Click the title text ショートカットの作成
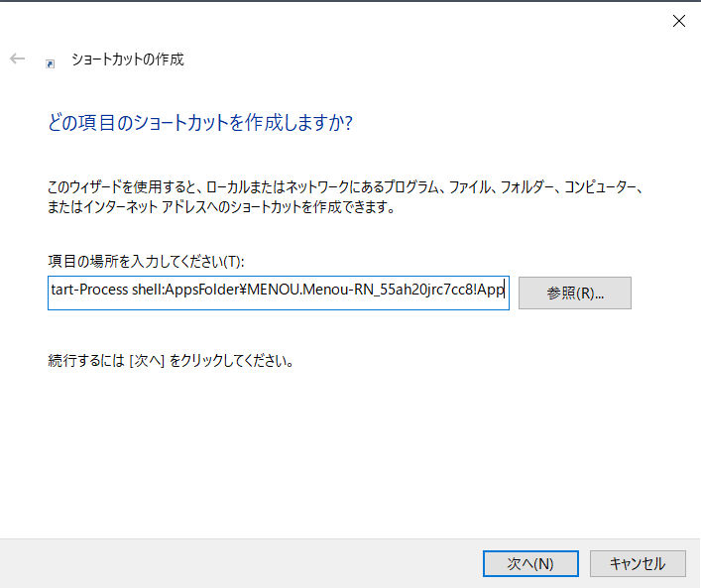 click(x=128, y=59)
